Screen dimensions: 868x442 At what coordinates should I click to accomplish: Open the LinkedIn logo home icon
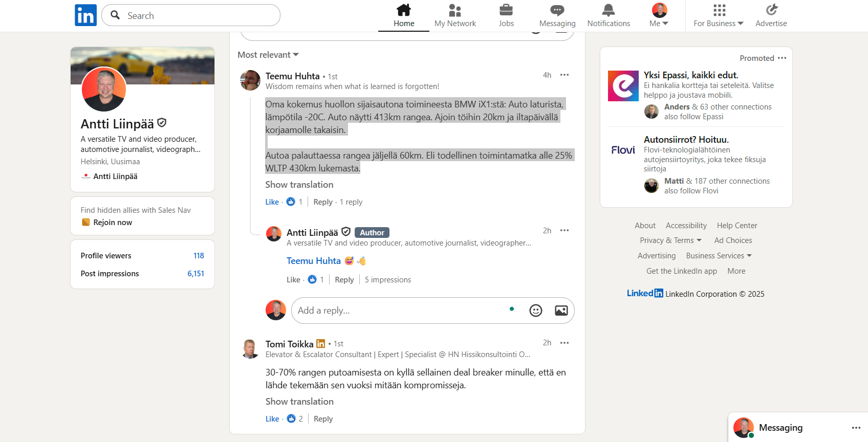[85, 15]
